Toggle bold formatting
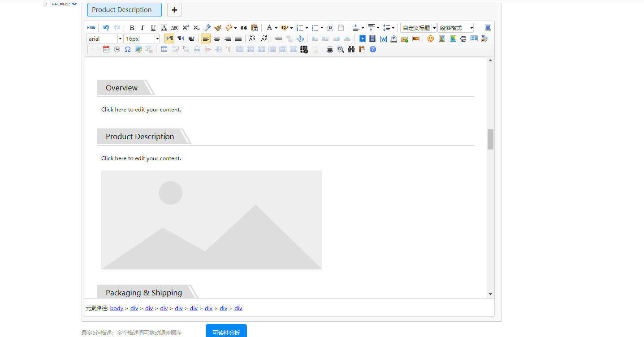The image size is (644, 337). click(132, 28)
